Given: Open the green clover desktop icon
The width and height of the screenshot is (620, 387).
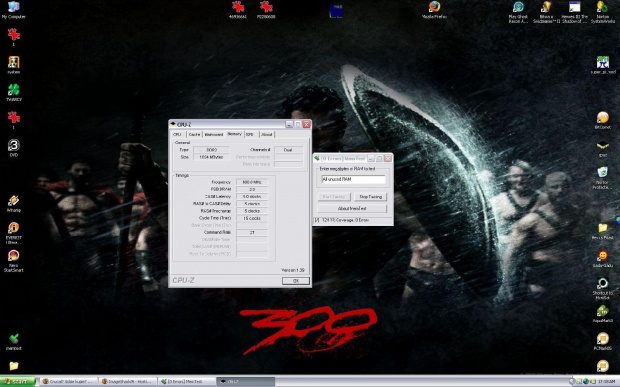Looking at the screenshot, I should (13, 93).
